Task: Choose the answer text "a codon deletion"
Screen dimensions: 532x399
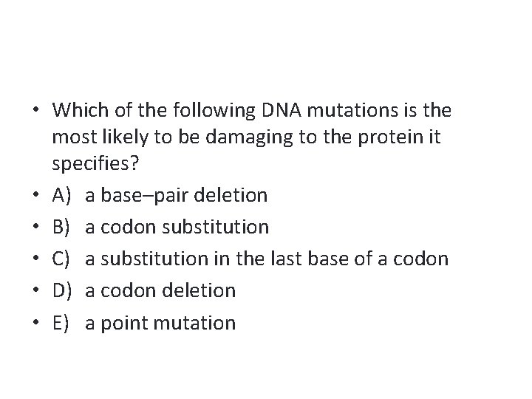Action: coord(160,290)
